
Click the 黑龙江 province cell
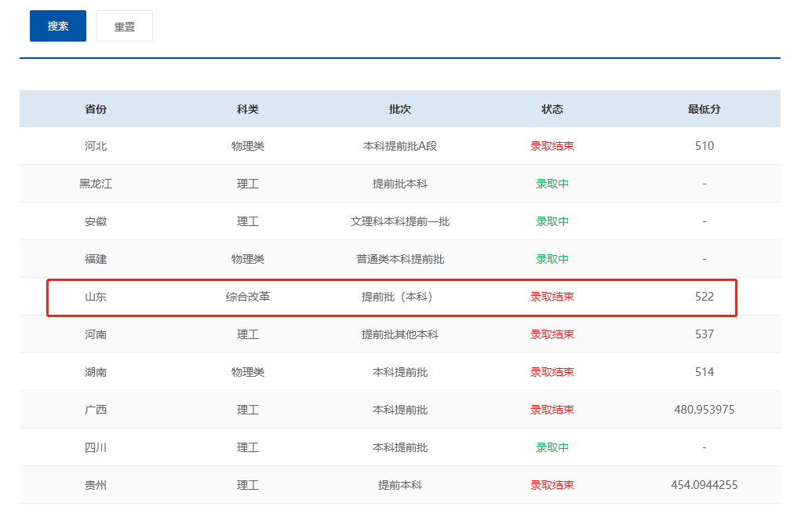click(96, 184)
